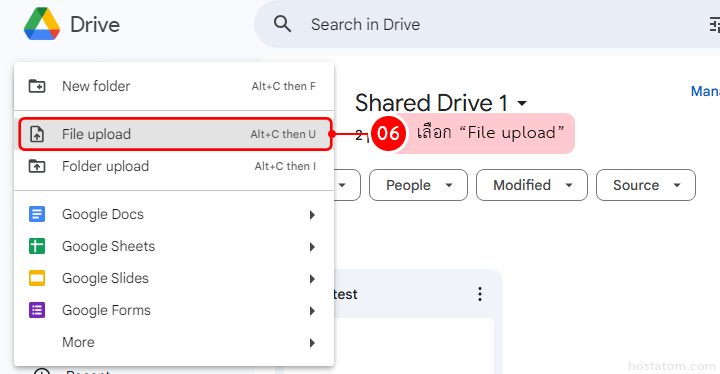Viewport: 720px width, 374px height.
Task: Click the search magnifier icon
Action: (282, 24)
